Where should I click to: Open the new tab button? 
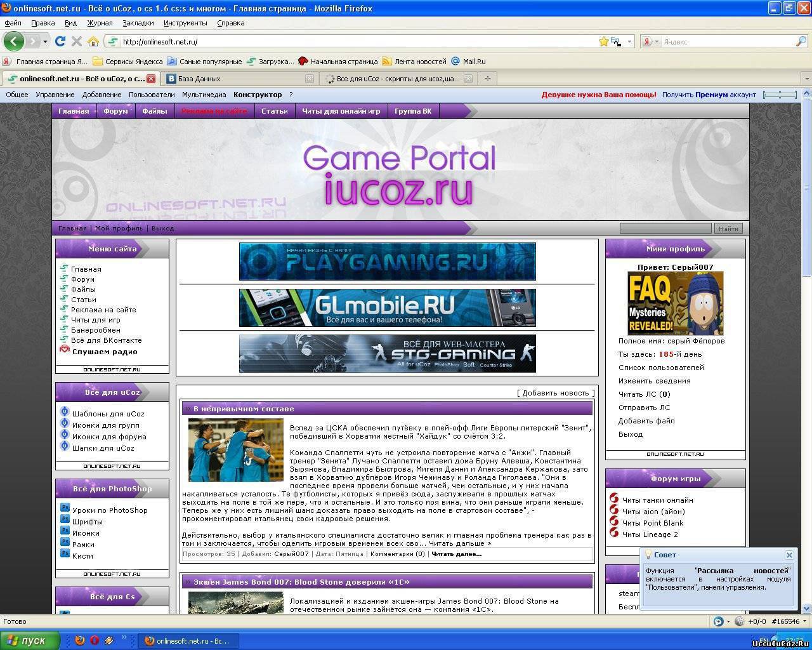[487, 79]
